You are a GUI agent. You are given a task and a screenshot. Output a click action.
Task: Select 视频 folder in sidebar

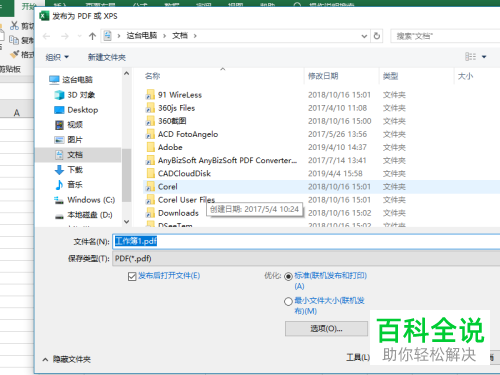[x=69, y=125]
